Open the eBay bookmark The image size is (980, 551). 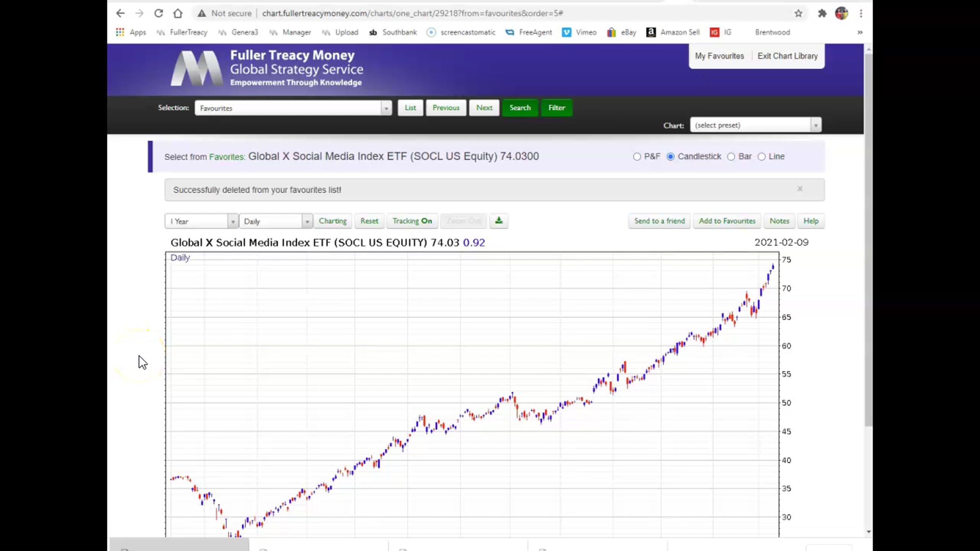click(621, 32)
